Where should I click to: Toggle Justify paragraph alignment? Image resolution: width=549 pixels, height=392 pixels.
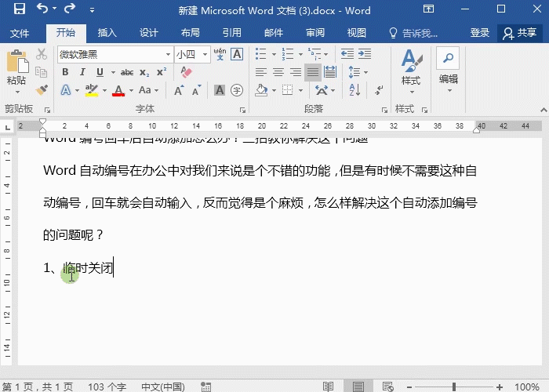313,72
